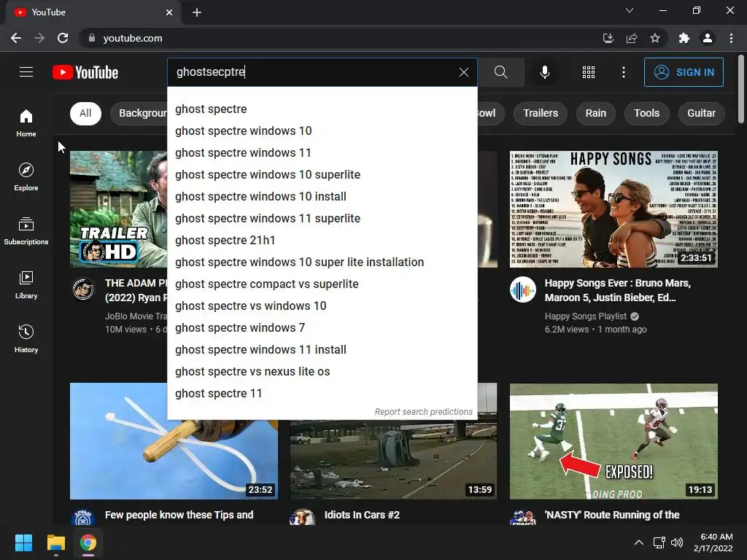Open the Windows Start menu
The image size is (747, 560).
(23, 542)
